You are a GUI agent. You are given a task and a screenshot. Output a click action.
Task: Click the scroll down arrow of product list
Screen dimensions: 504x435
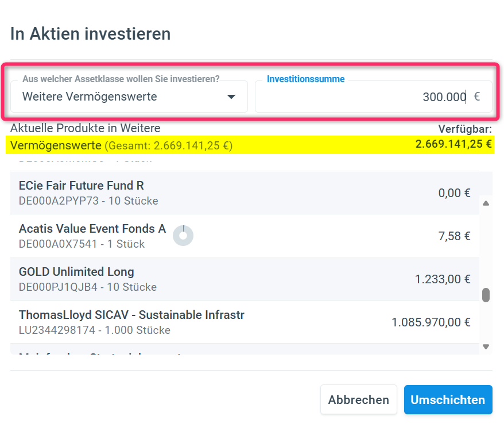(486, 347)
